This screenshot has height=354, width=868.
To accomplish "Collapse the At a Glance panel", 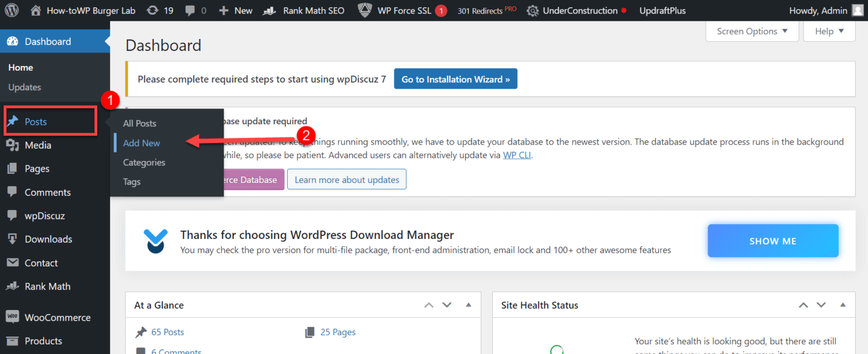I will [x=468, y=305].
